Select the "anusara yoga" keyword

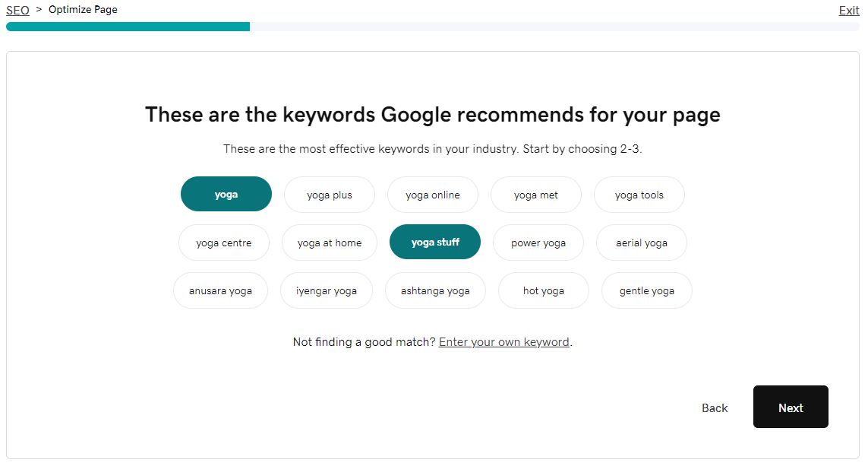(220, 290)
